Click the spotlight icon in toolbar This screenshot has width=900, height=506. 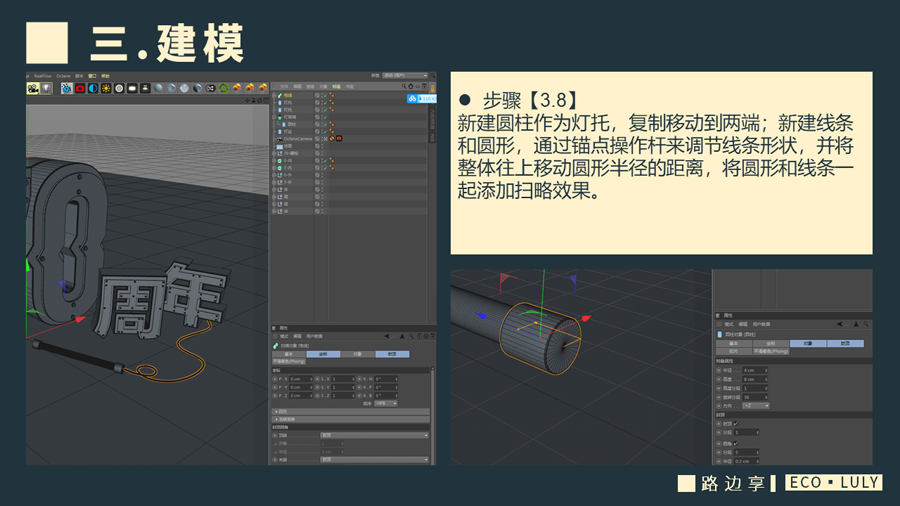click(x=146, y=88)
